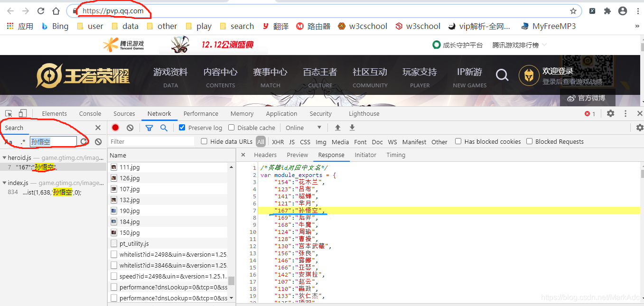Select the All filter type
The height and width of the screenshot is (306, 644).
coord(261,141)
